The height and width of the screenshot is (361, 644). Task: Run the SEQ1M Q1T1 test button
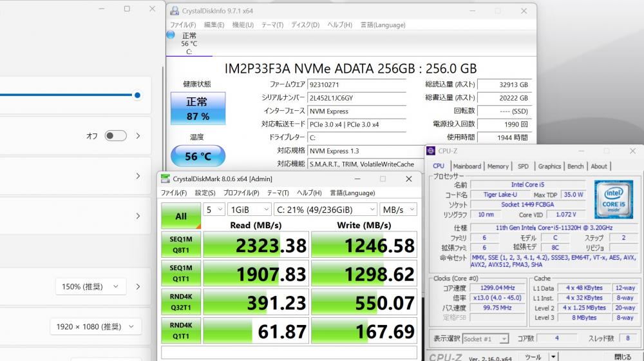181,273
